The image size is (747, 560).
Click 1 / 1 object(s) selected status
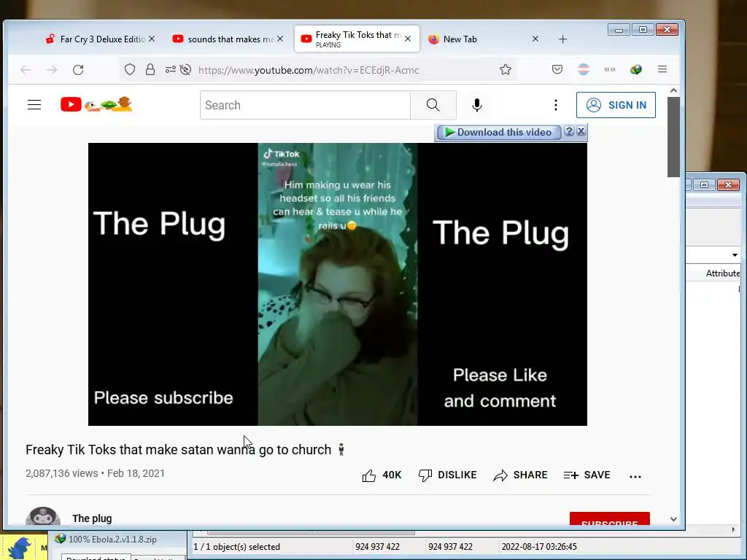point(237,547)
